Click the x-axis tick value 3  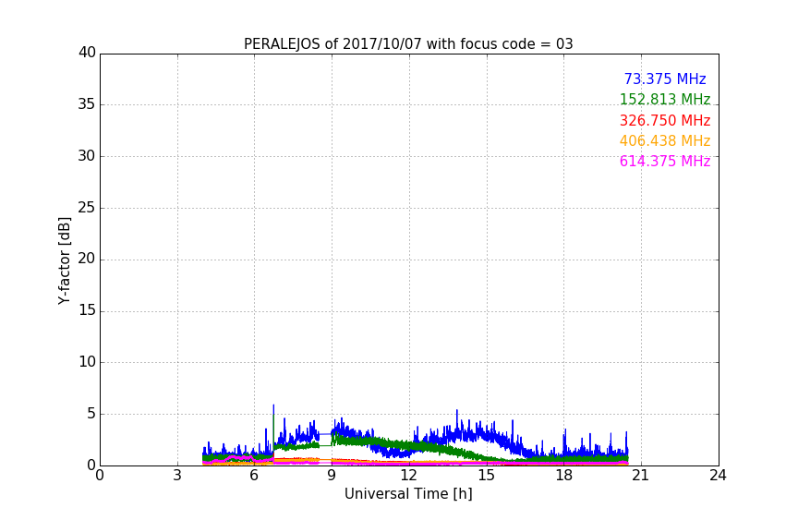[x=177, y=476]
